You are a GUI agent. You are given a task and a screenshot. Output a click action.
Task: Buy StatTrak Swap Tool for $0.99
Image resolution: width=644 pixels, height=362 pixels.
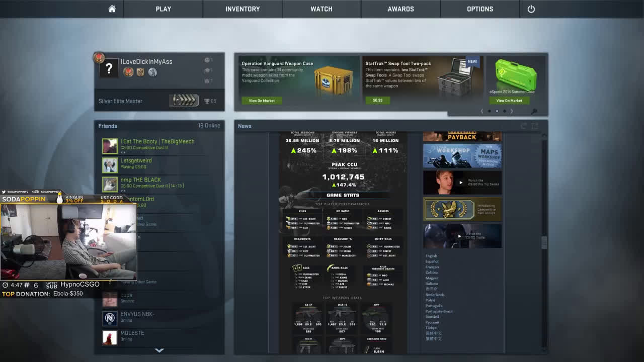(x=377, y=100)
